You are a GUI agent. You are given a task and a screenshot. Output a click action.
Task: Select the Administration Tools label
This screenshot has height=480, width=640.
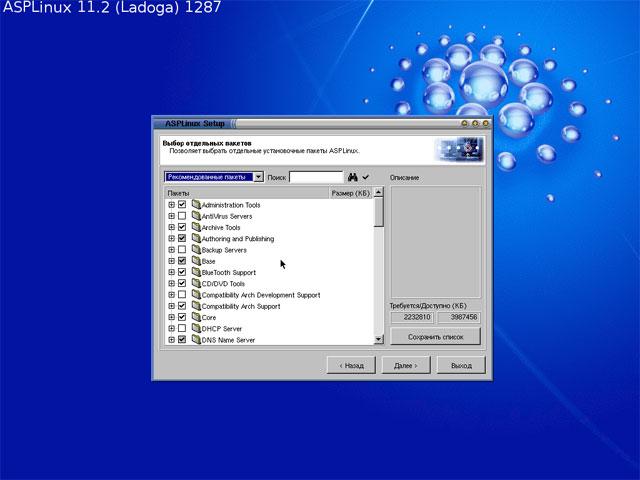(x=231, y=205)
